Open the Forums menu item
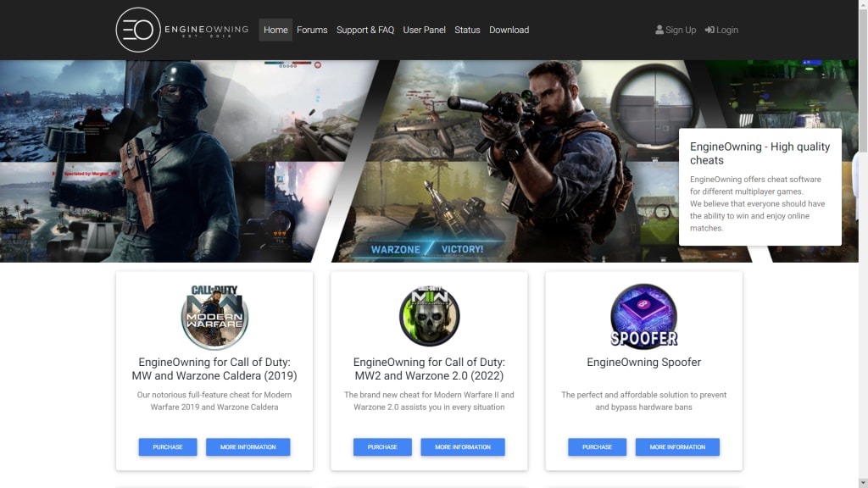The height and width of the screenshot is (488, 868). point(312,30)
